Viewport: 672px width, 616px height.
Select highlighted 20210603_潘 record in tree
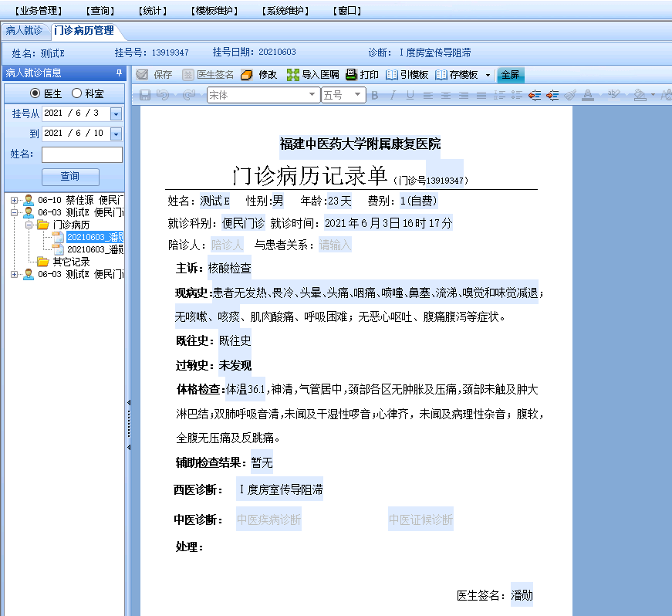click(95, 237)
